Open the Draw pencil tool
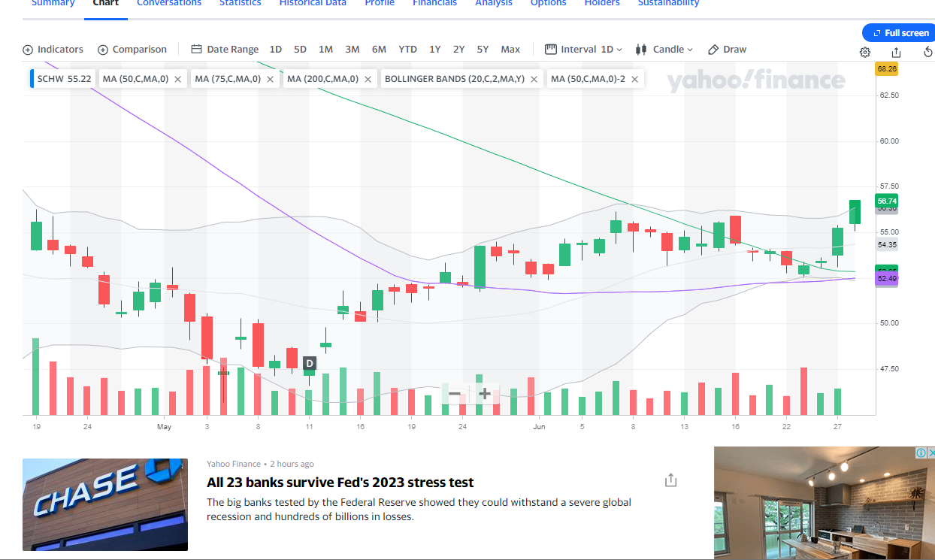The height and width of the screenshot is (560, 935). tap(727, 50)
